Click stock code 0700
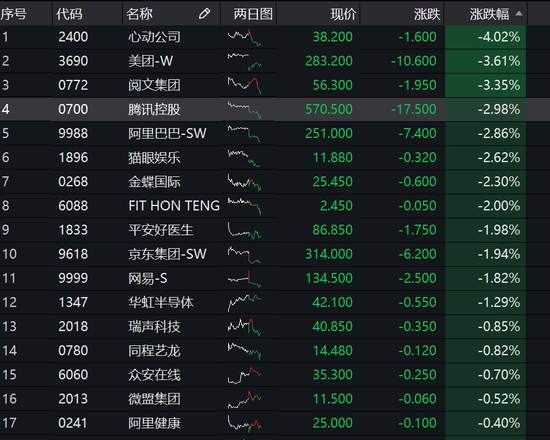 (73, 109)
